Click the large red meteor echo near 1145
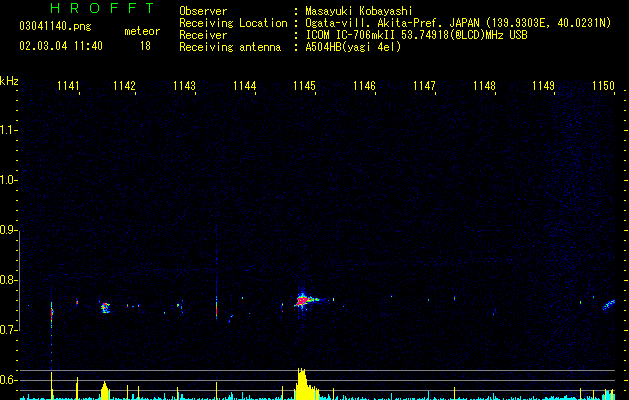The width and height of the screenshot is (629, 400). coord(303,301)
